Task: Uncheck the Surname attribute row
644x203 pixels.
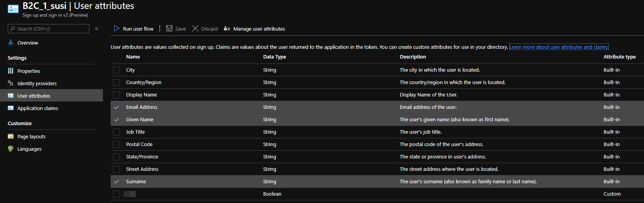Action: (116, 182)
